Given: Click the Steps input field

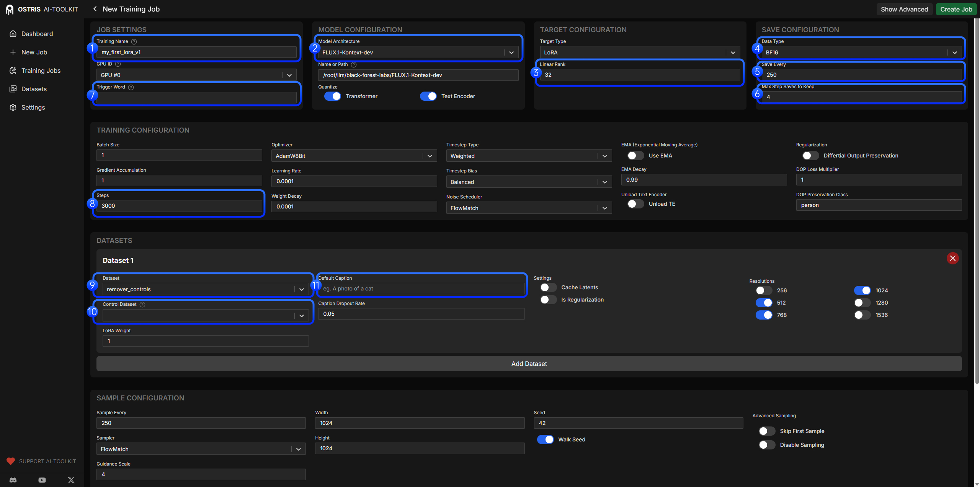Looking at the screenshot, I should pyautogui.click(x=179, y=206).
